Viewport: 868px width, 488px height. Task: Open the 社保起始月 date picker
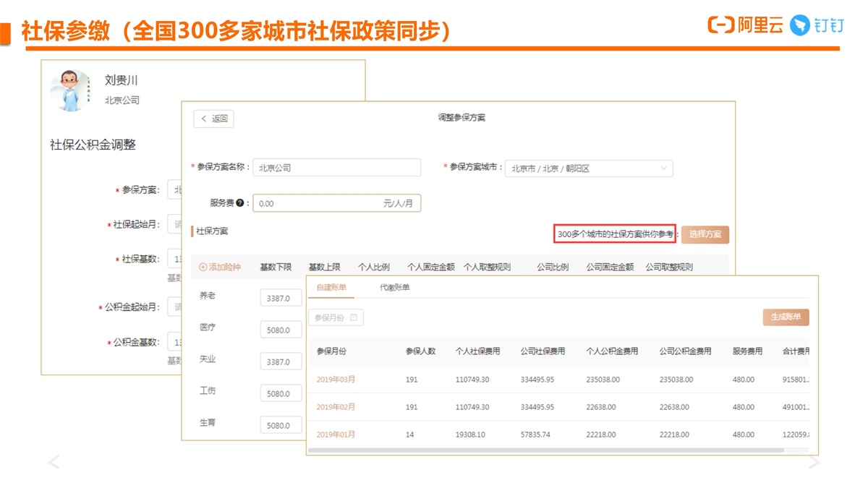click(174, 225)
